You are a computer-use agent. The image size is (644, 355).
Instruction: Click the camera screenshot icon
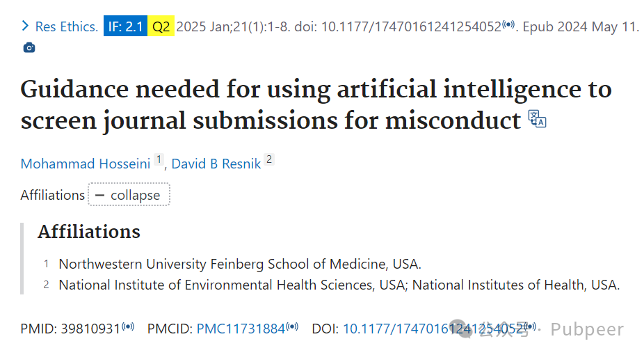[x=29, y=47]
